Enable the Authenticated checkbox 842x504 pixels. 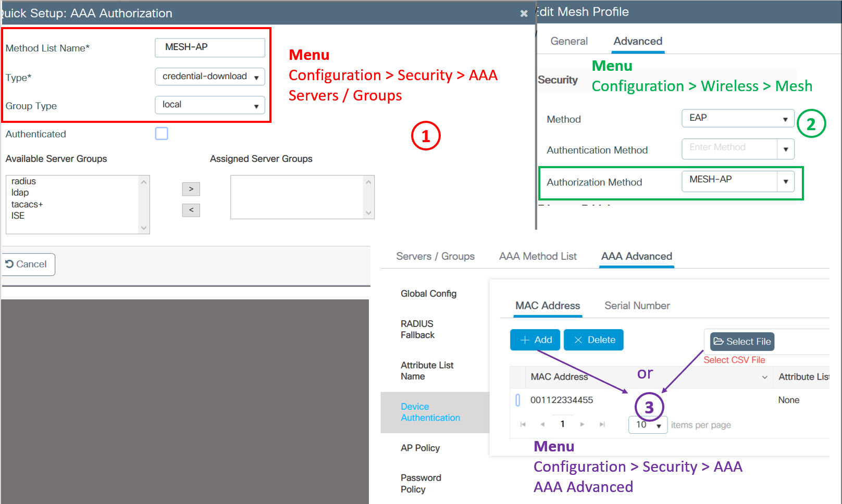coord(162,133)
